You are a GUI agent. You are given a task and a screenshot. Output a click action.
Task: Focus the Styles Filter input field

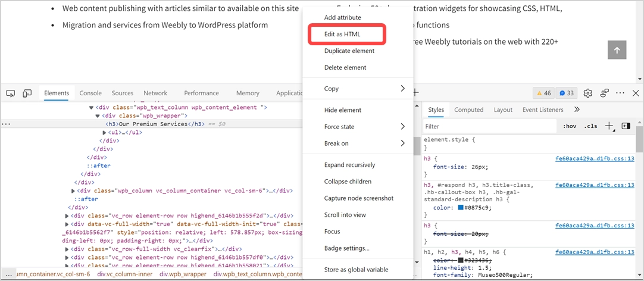(488, 126)
